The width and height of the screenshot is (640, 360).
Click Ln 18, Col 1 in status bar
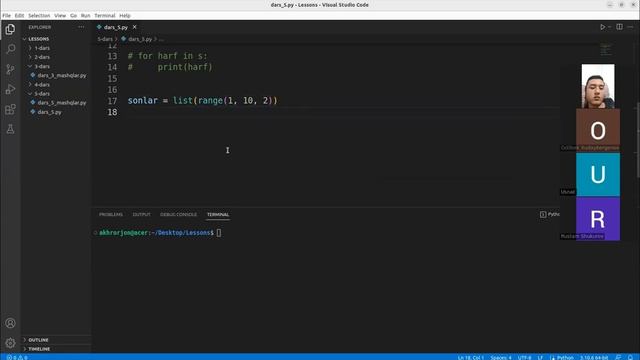click(470, 357)
